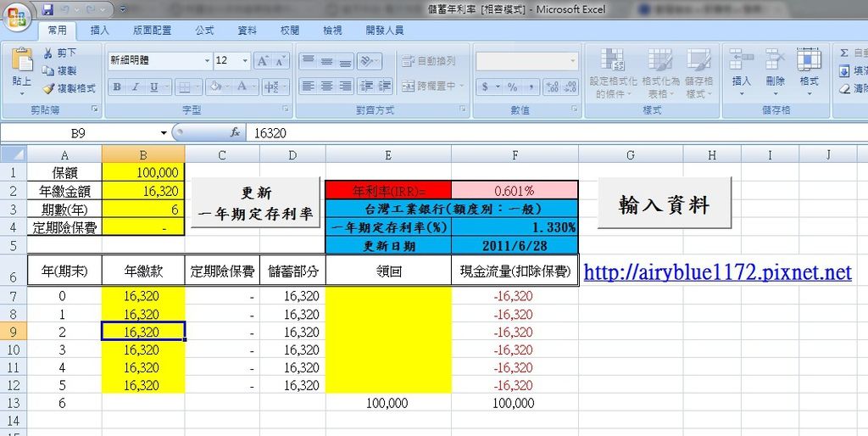
Task: Click 更新一年期定存利率 button
Action: (256, 203)
